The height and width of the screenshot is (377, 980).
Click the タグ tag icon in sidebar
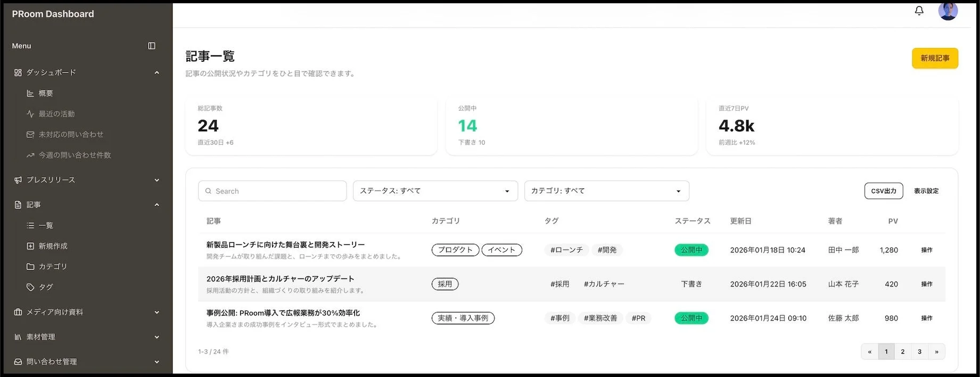[x=30, y=287]
